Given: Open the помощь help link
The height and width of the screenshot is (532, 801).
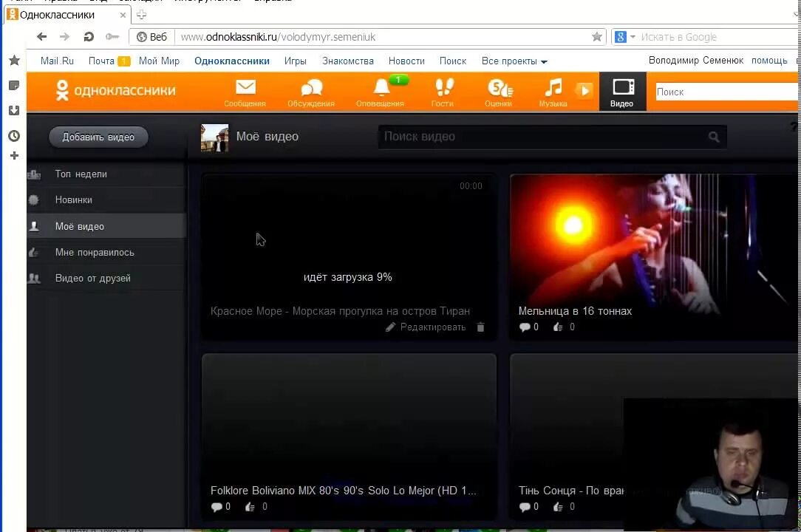Looking at the screenshot, I should 769,61.
